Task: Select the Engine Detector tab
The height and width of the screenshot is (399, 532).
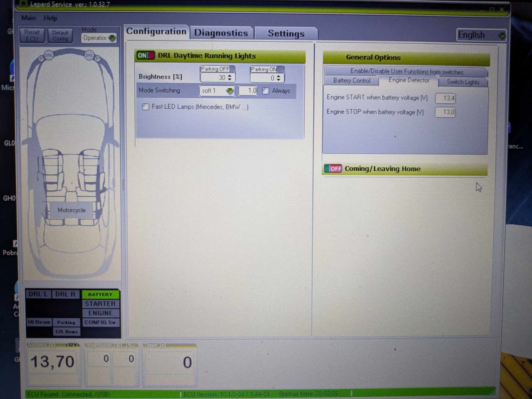Action: (409, 80)
